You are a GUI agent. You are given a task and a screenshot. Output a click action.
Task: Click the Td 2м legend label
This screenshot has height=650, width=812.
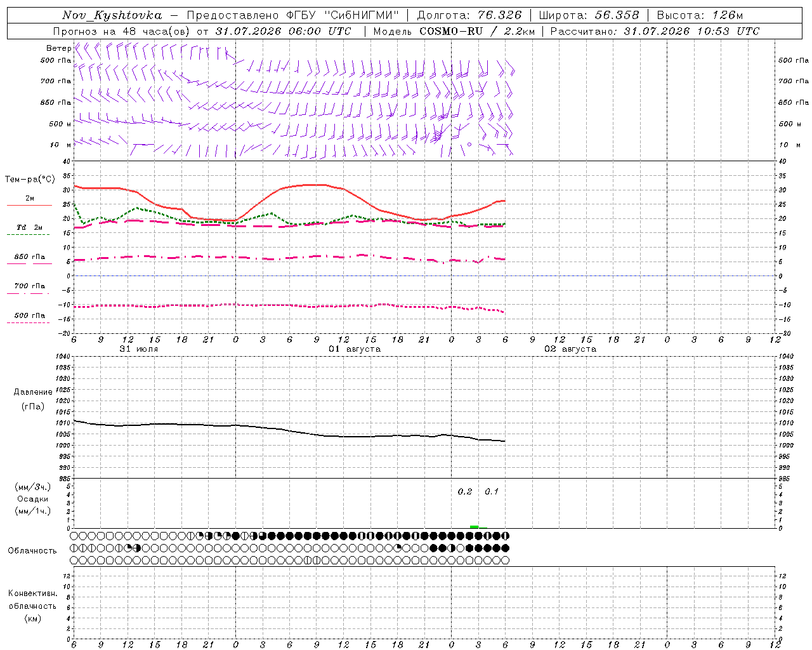[29, 227]
